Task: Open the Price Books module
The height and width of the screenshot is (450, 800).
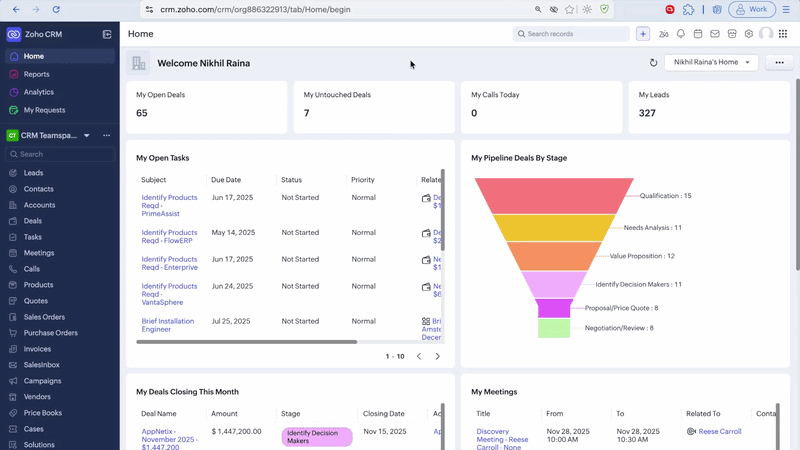Action: tap(43, 413)
